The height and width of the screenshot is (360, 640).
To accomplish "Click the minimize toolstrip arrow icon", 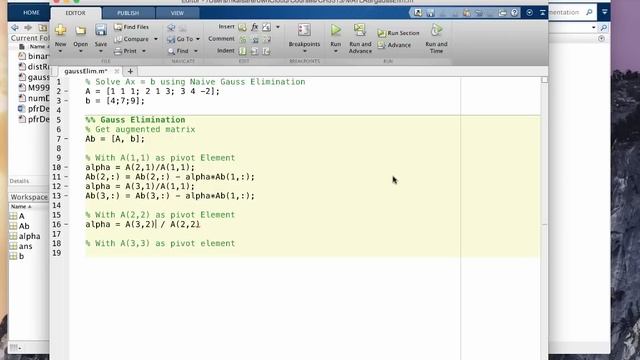I will coord(542,13).
